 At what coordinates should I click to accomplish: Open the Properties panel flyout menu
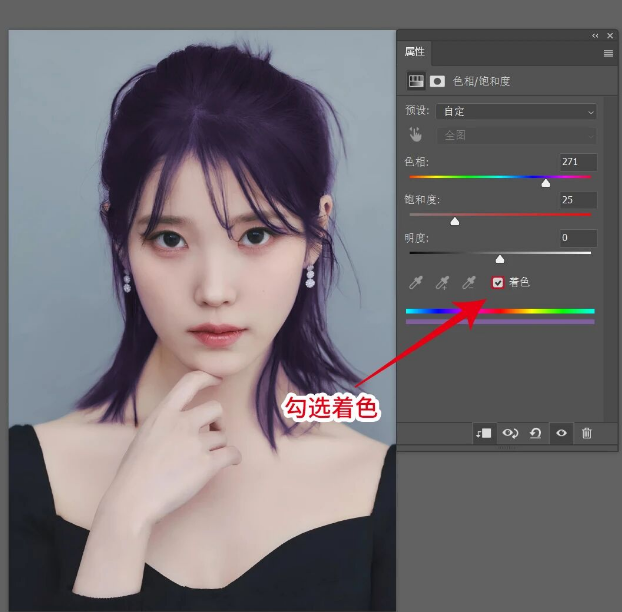tap(608, 53)
